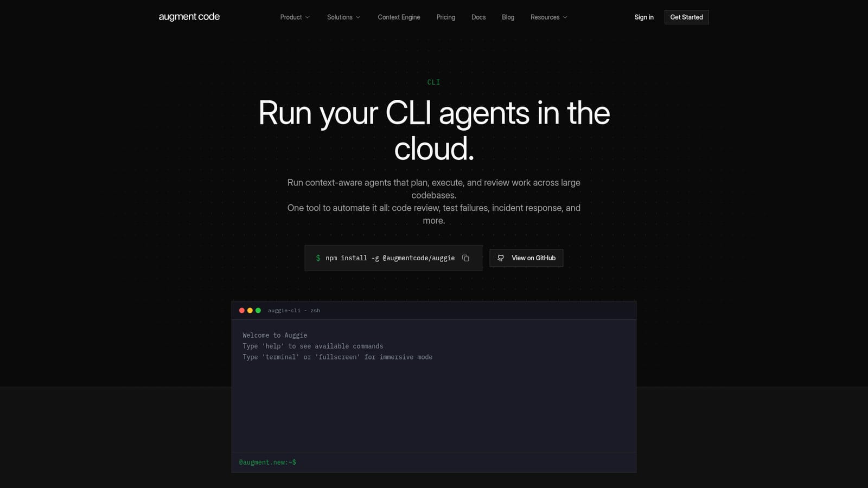868x488 pixels.
Task: Click the 'Welcome to Auggie' line
Action: pos(275,336)
